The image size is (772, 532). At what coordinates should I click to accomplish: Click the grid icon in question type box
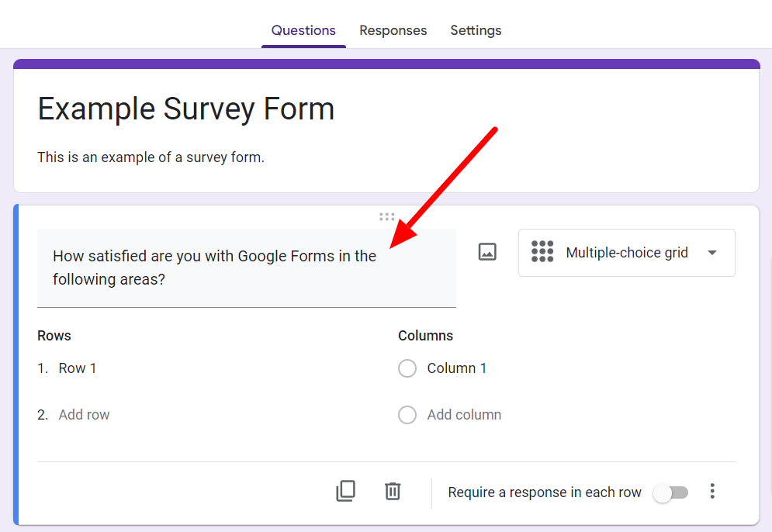542,252
